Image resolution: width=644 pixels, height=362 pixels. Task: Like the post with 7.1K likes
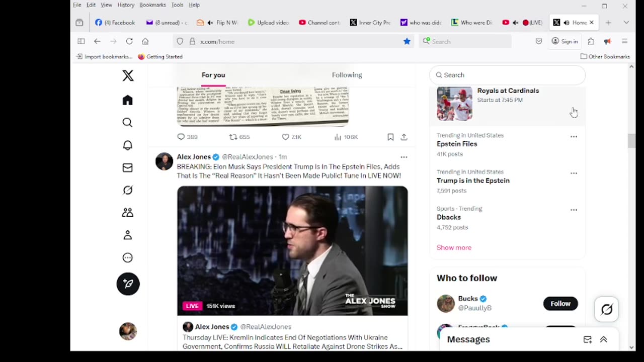pos(291,137)
